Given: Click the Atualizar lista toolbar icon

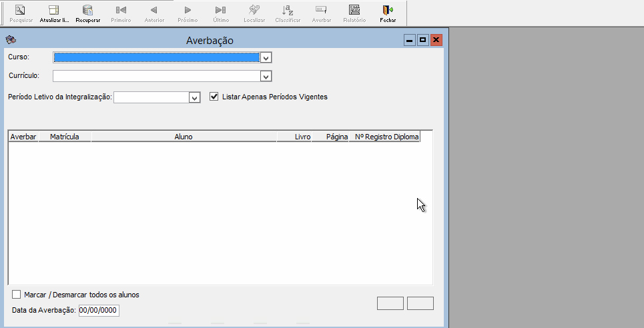Looking at the screenshot, I should point(54,11).
